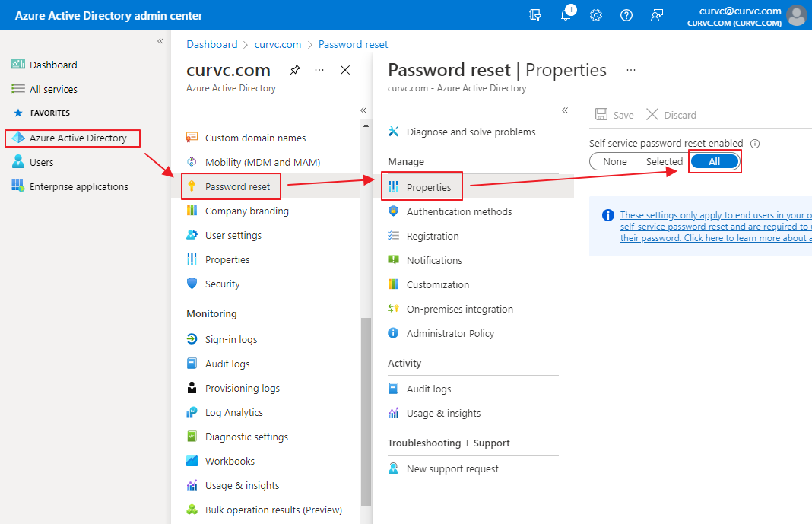812x524 pixels.
Task: Open Dashboard in the left sidebar
Action: click(45, 65)
